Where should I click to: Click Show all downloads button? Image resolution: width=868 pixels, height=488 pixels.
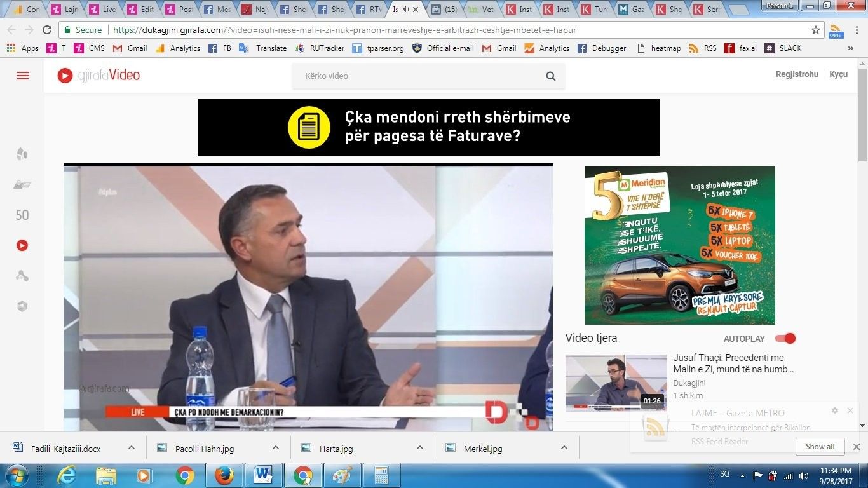(x=820, y=447)
